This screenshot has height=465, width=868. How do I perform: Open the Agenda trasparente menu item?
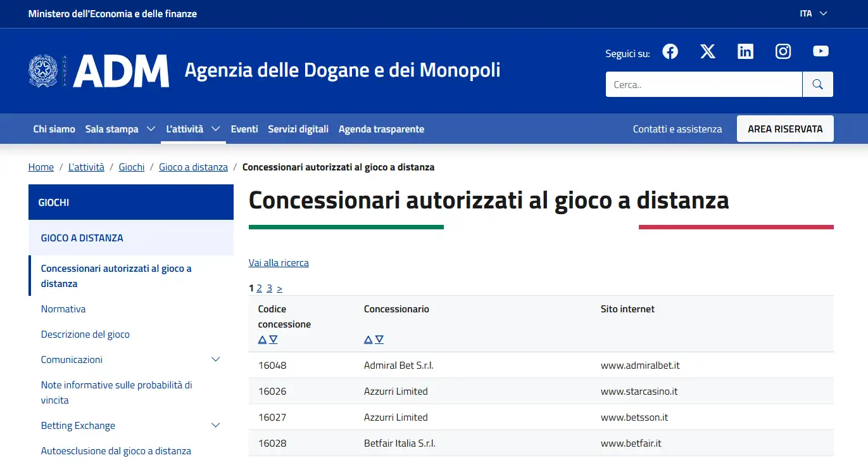(x=381, y=129)
